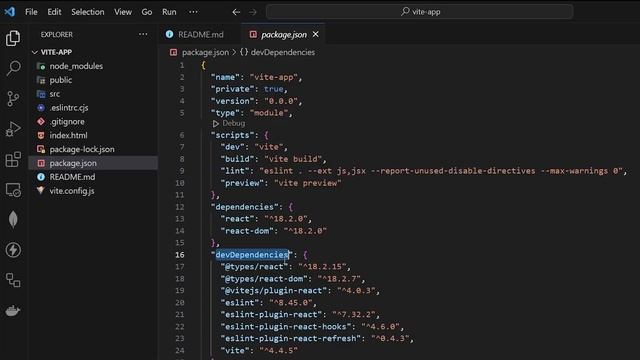Open the Search view in activity bar
This screenshot has height=360, width=640.
13,68
